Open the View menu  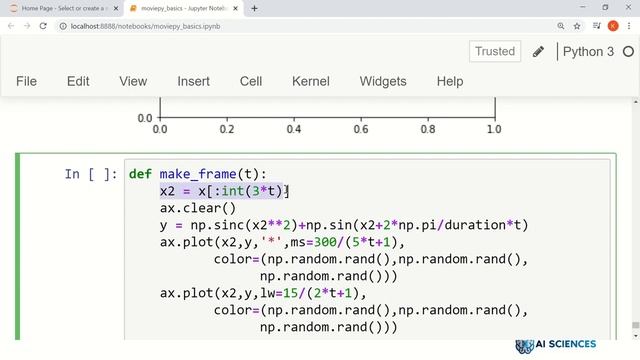click(x=133, y=81)
